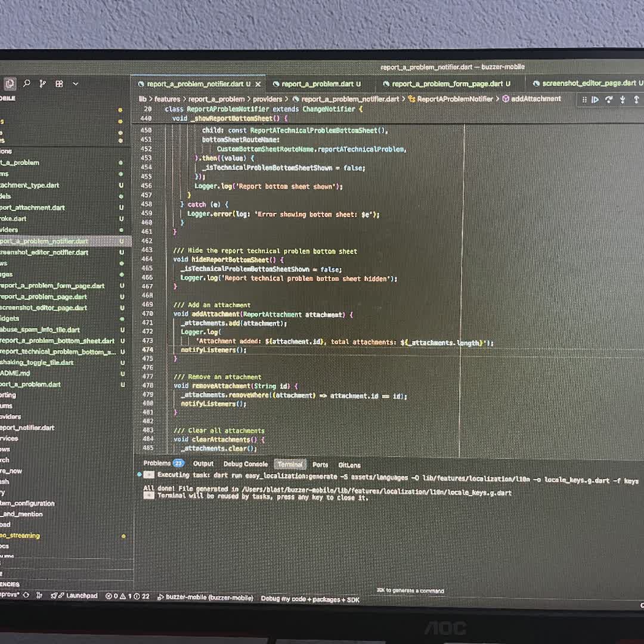Open the Source Control view icon

[x=43, y=84]
